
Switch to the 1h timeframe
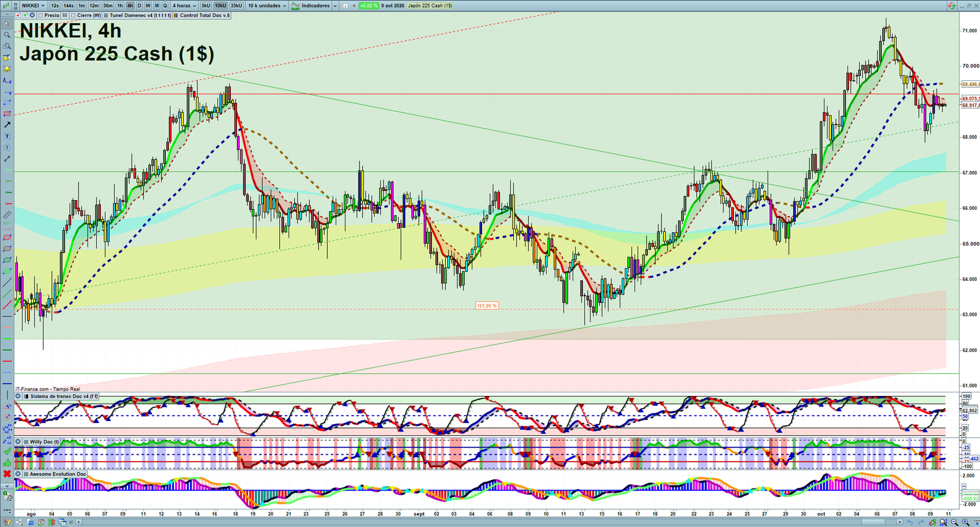tap(120, 6)
